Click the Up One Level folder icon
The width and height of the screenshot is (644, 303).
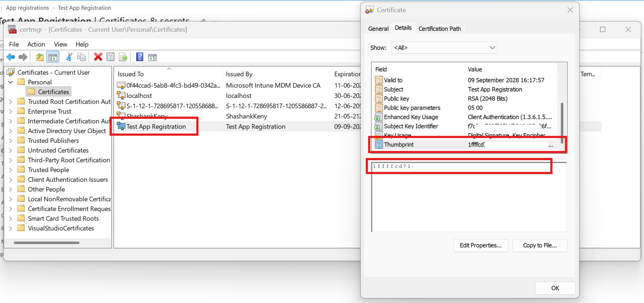tap(40, 57)
